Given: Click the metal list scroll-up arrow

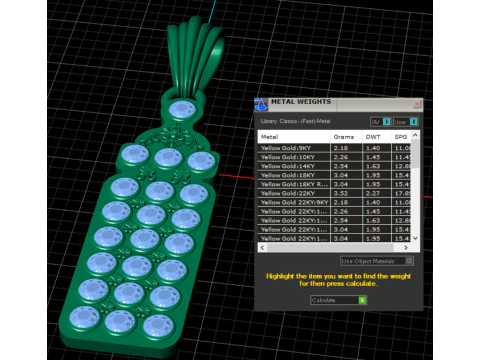Looking at the screenshot, I should [x=415, y=135].
